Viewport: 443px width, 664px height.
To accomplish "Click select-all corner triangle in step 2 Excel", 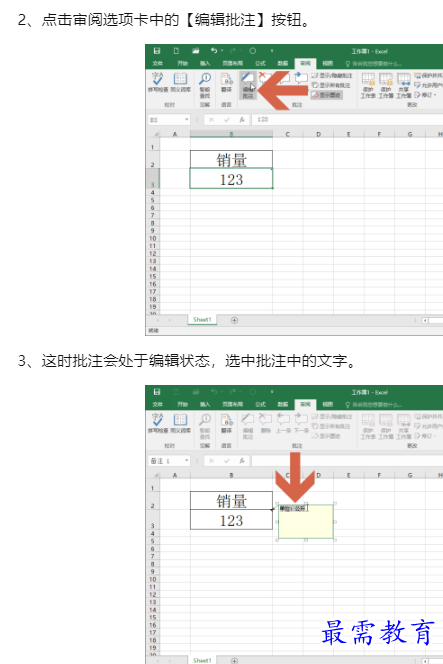I will 156,134.
